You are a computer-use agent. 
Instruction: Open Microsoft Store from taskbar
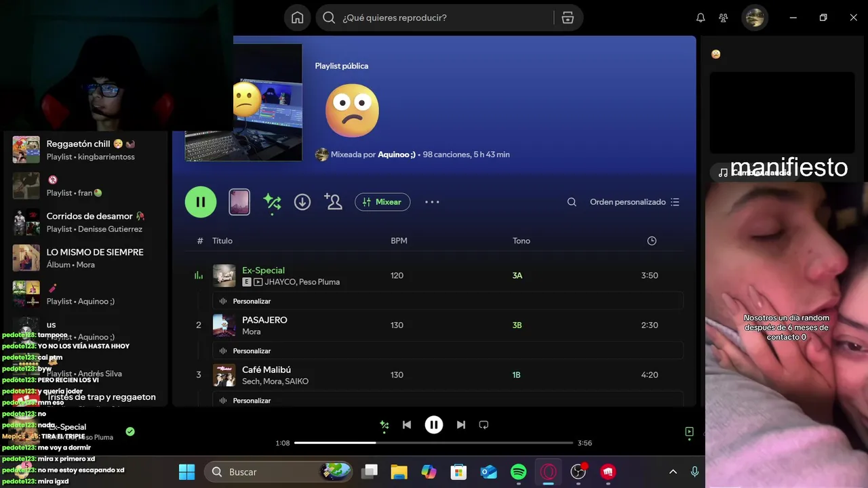pos(459,472)
